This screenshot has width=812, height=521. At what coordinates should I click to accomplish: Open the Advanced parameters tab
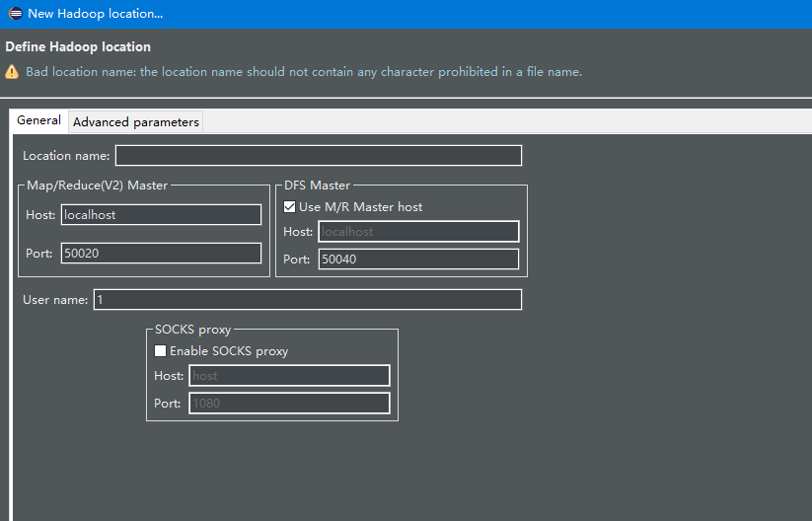pyautogui.click(x=136, y=122)
